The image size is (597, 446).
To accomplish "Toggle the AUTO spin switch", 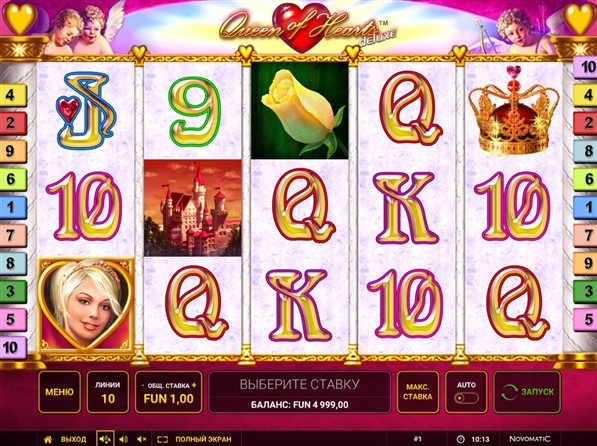I will pos(466,398).
